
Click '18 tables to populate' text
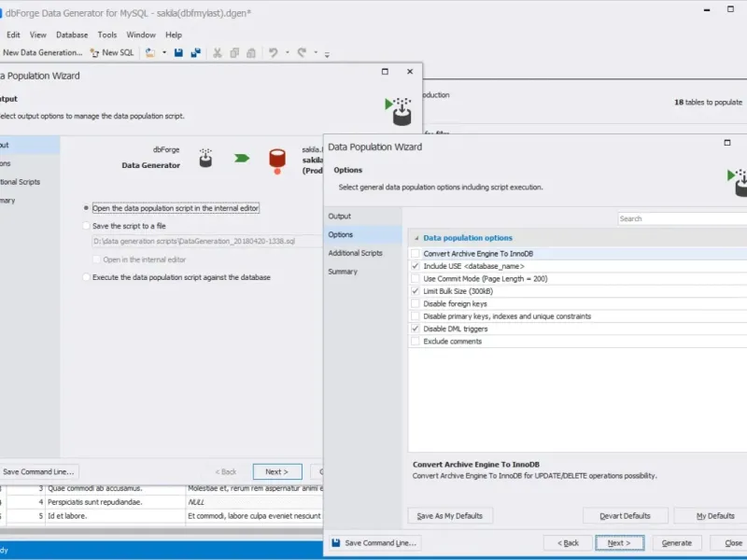coord(708,102)
